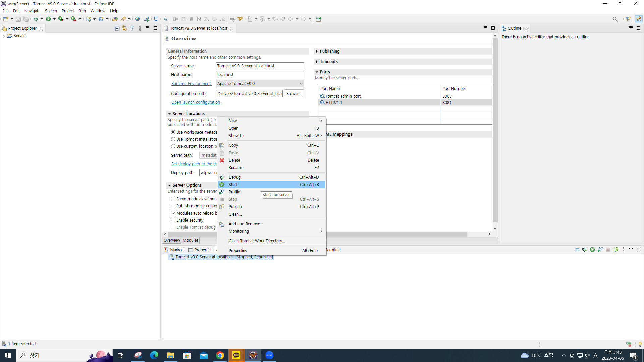Open launch configuration link
This screenshot has height=362, width=644.
(x=196, y=102)
